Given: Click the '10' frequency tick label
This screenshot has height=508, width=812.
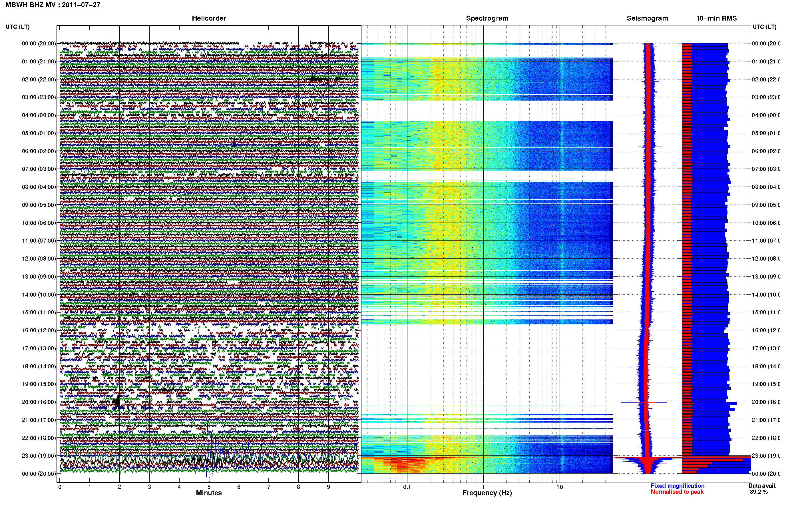Looking at the screenshot, I should coord(560,487).
